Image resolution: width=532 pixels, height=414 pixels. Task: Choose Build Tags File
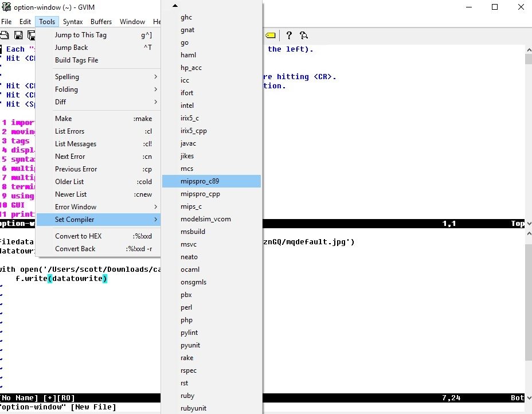point(99,60)
